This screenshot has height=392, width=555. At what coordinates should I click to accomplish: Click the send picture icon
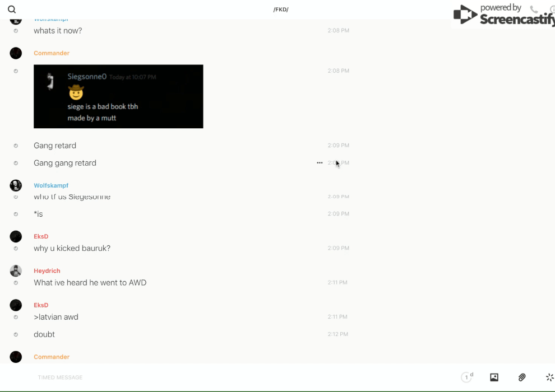tap(494, 377)
